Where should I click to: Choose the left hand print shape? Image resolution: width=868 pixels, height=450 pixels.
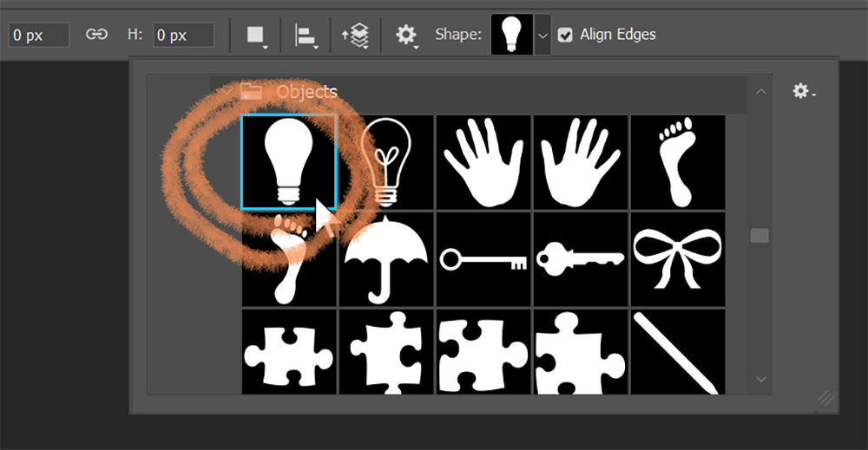tap(483, 162)
